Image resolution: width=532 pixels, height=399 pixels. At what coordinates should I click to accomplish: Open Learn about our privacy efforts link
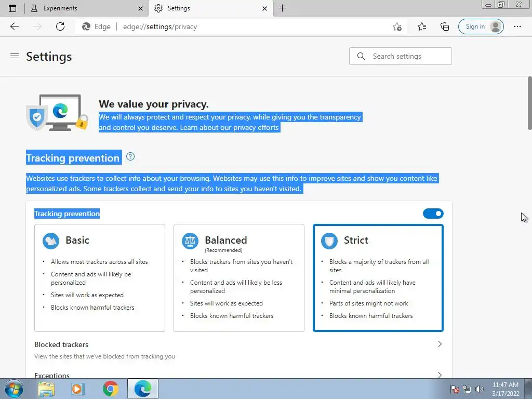pos(229,128)
